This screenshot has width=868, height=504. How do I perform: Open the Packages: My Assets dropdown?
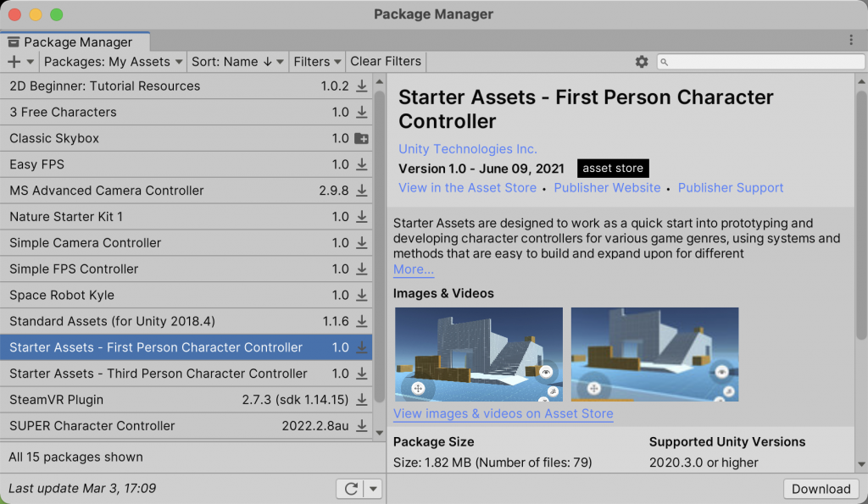(114, 62)
